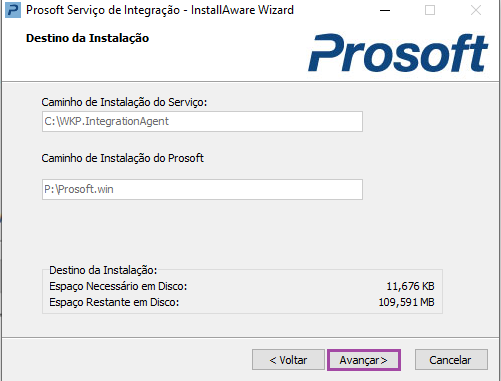Focus the service installation path field

(202, 121)
